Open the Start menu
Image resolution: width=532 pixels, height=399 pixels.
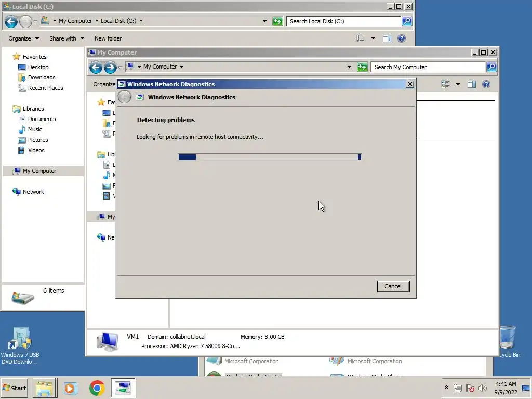[14, 388]
